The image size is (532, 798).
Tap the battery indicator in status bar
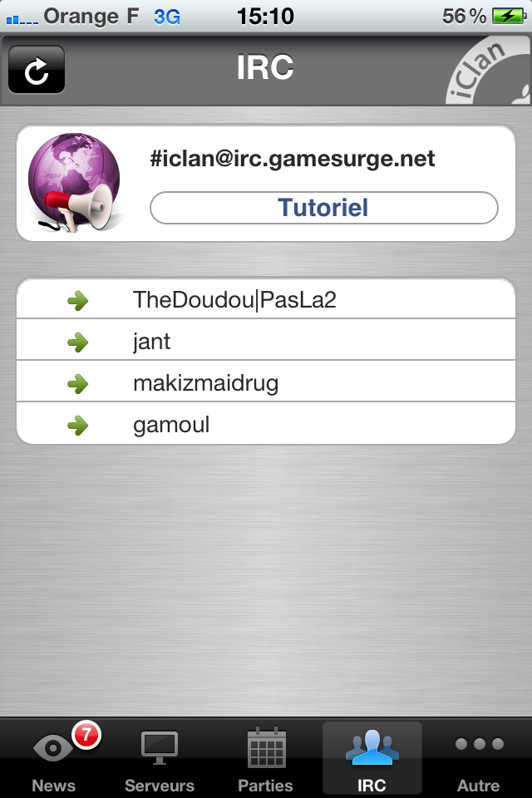tap(509, 17)
